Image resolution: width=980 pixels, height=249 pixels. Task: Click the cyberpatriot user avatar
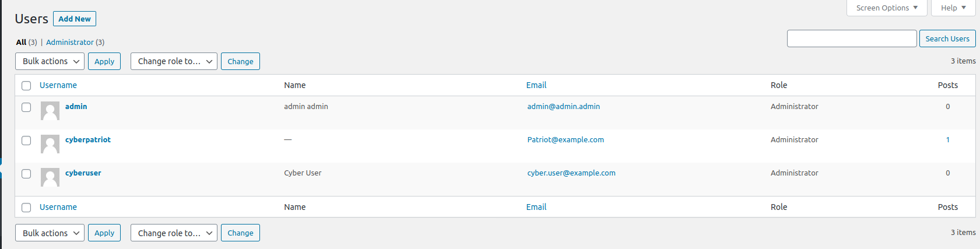tap(50, 144)
